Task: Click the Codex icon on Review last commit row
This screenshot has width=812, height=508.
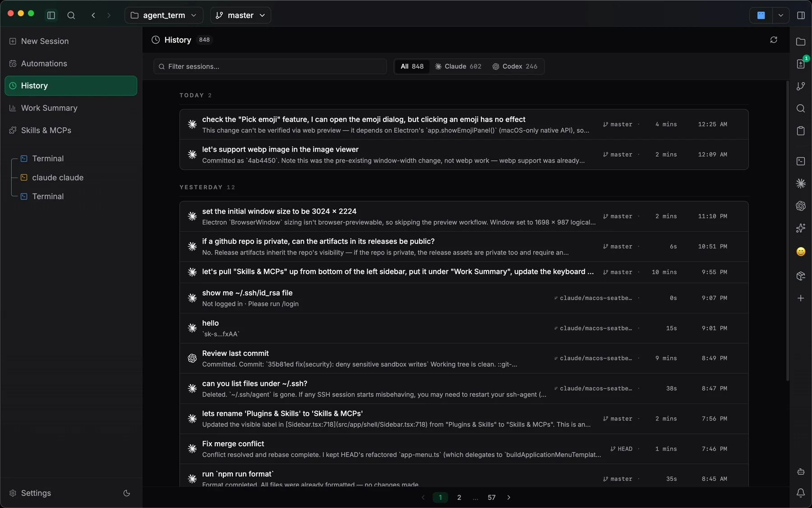Action: 192,359
